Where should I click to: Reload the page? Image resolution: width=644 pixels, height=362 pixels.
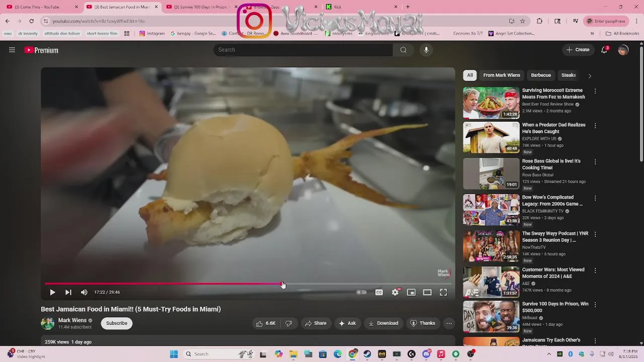(x=31, y=21)
